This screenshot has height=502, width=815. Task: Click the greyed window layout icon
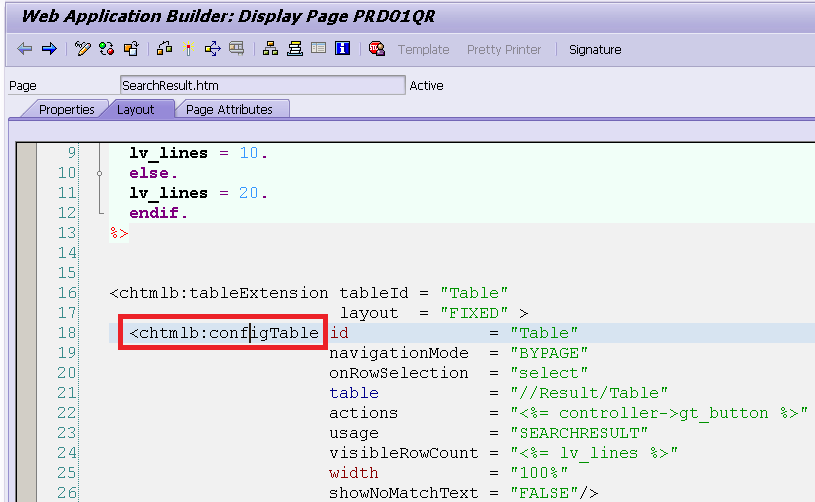(319, 49)
